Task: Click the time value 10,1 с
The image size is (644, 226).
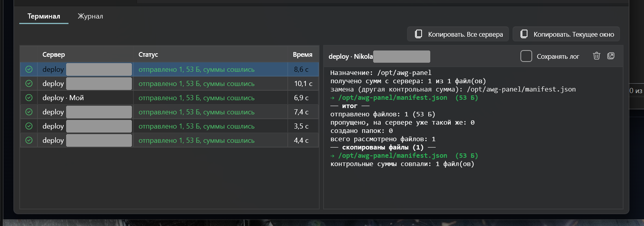Action: point(303,84)
